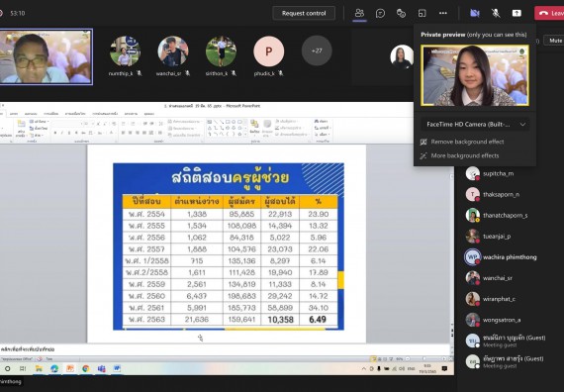Click the Word icon on shared taskbar
Screen dimensions: 564x392
pos(117,368)
